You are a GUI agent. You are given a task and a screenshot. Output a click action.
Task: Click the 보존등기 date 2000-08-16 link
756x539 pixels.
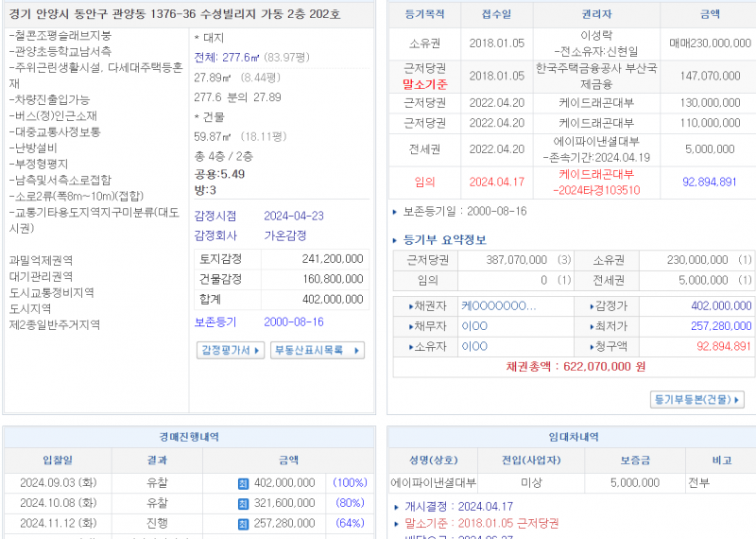[x=294, y=322]
